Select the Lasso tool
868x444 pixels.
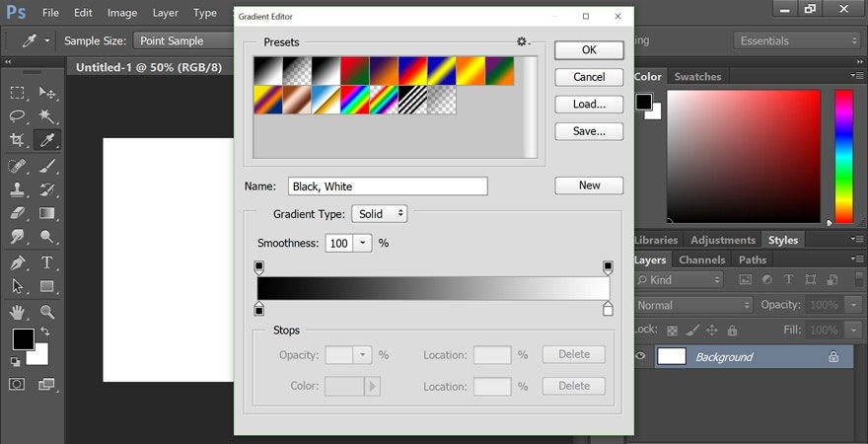coord(18,116)
